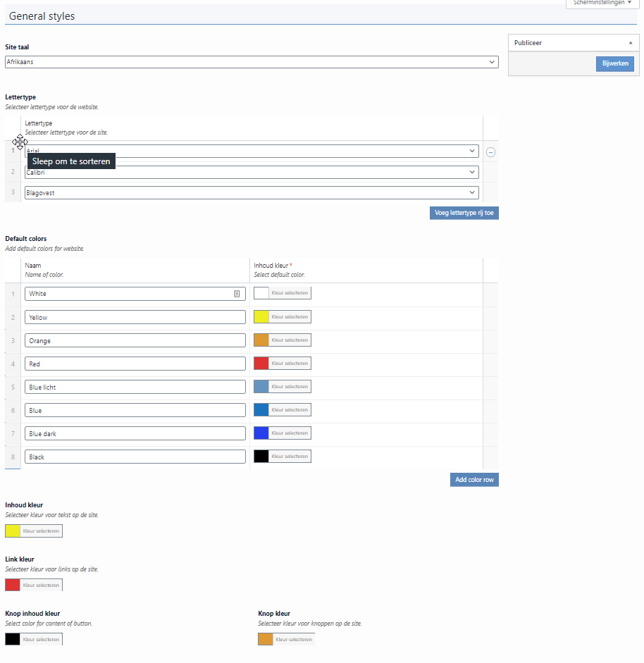Click row number 5 handle of Blue licht
This screenshot has height=663, width=644.
click(13, 388)
